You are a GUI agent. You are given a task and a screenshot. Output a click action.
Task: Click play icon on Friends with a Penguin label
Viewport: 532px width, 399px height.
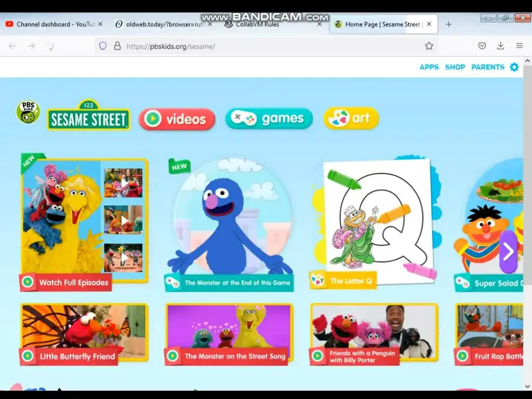pyautogui.click(x=317, y=356)
